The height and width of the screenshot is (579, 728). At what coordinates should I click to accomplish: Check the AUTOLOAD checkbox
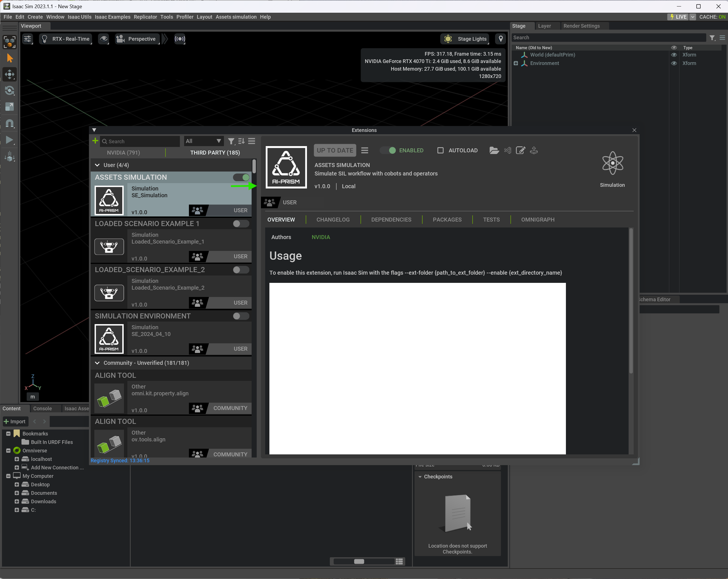pyautogui.click(x=440, y=150)
